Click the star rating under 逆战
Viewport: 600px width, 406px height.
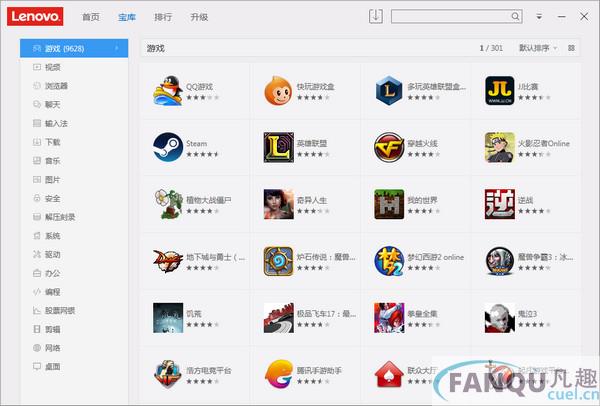pos(534,211)
